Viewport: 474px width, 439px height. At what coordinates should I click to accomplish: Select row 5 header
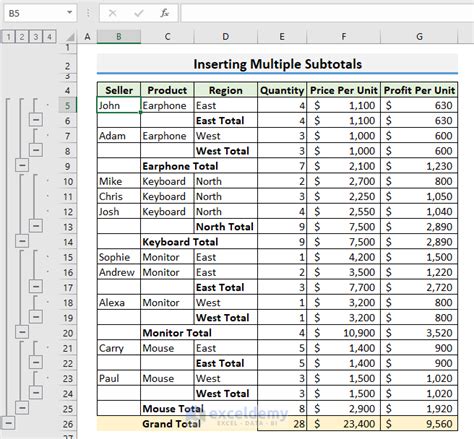pyautogui.click(x=68, y=106)
